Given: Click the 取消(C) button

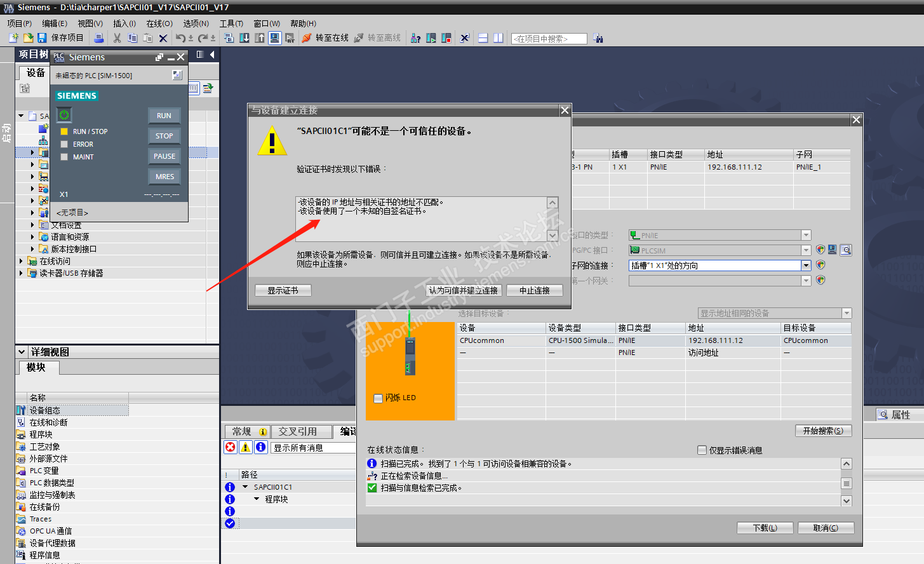Looking at the screenshot, I should point(826,528).
